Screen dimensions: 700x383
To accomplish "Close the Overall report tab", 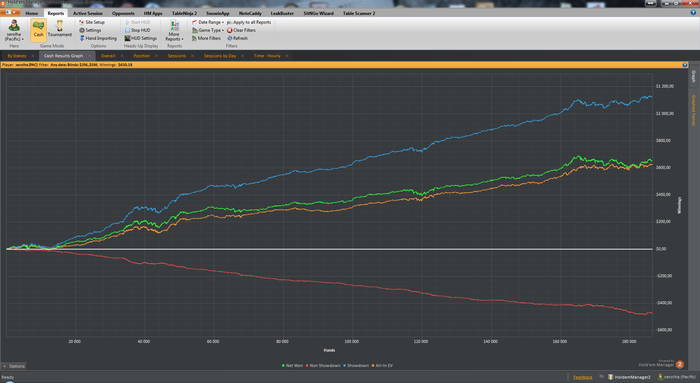I will 122,56.
